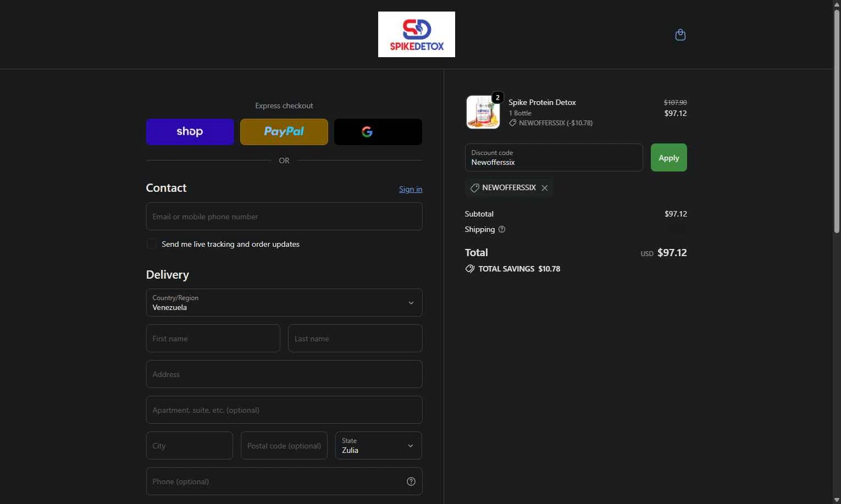Click the Subtotal label

(479, 214)
